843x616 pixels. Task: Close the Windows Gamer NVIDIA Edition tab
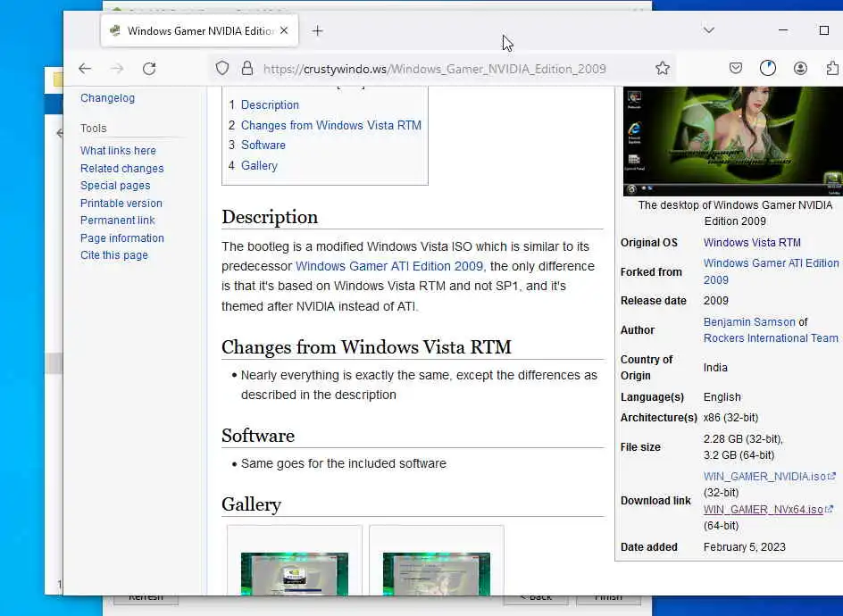tap(284, 30)
